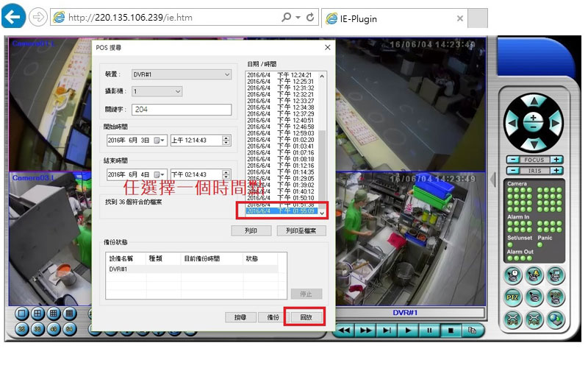Select the DVR#1 row in backup table
Viewport: 588px width, 368px height.
(x=192, y=269)
